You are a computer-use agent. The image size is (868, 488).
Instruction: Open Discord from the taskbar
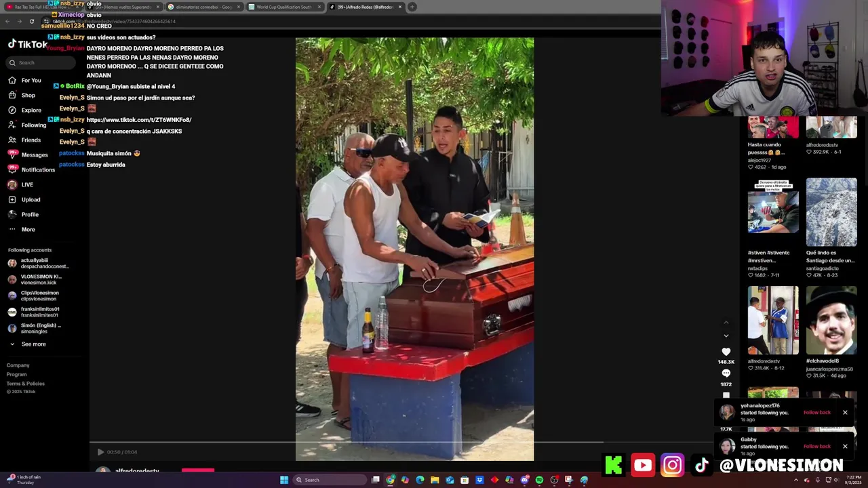pos(524,480)
